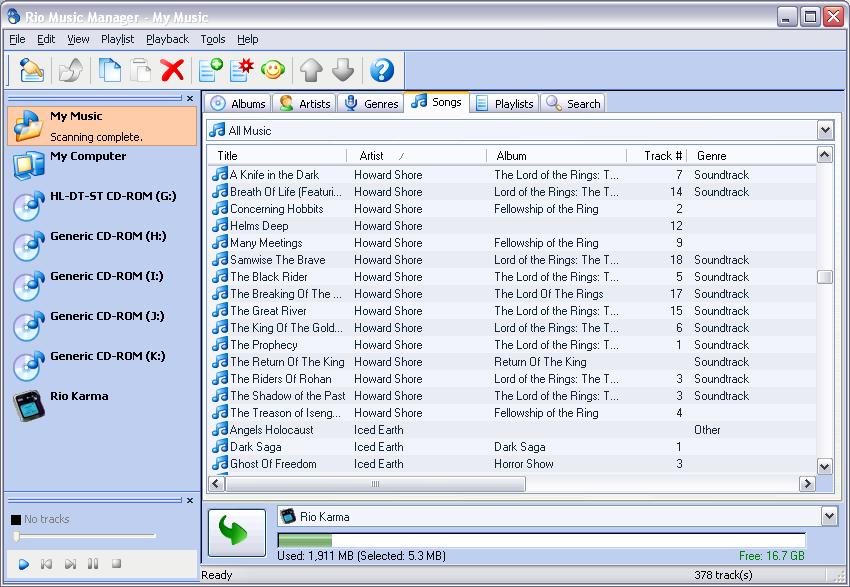Open the Edit menu
Image resolution: width=850 pixels, height=587 pixels.
(46, 39)
